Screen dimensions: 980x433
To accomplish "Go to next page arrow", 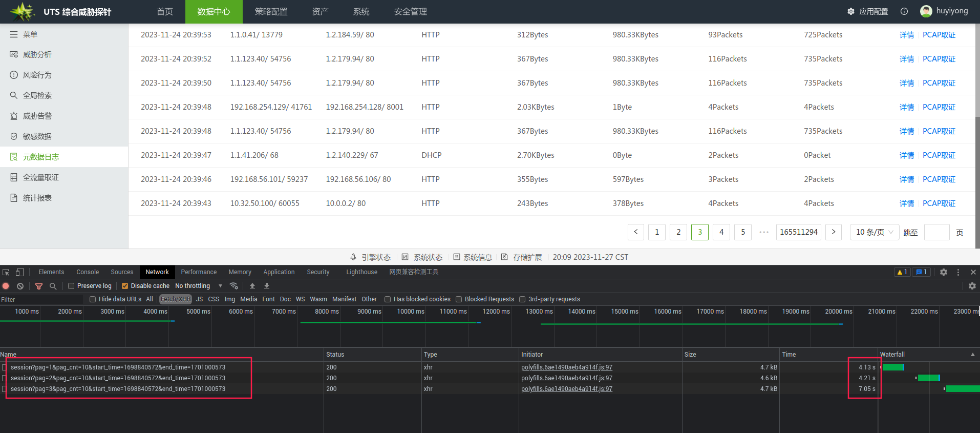I will point(834,232).
